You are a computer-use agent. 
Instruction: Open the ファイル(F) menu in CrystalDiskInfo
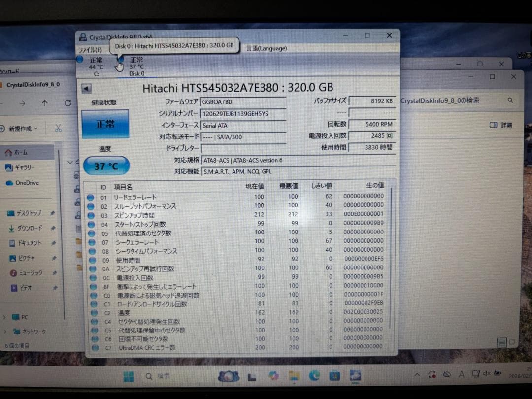pos(90,50)
